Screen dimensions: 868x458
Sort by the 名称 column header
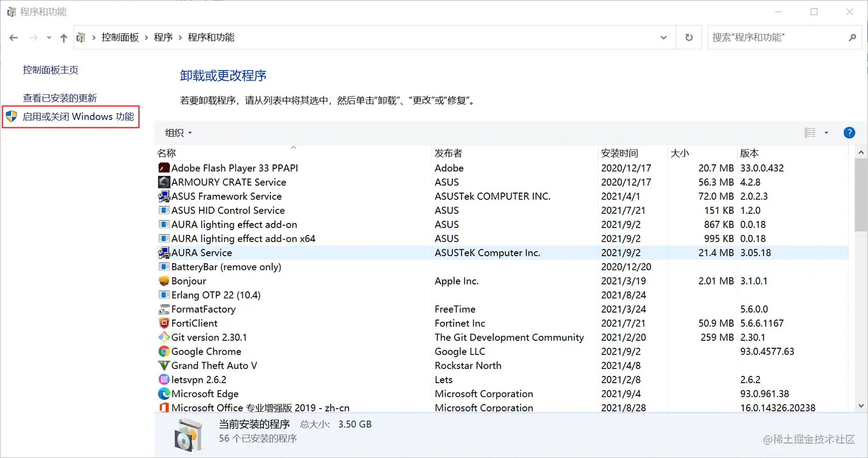pos(293,153)
